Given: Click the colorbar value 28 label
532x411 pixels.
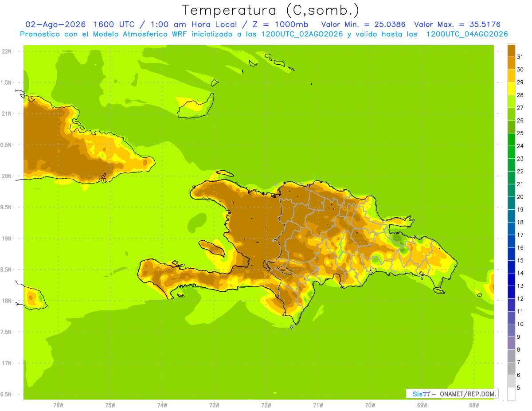Looking at the screenshot, I should point(520,95).
